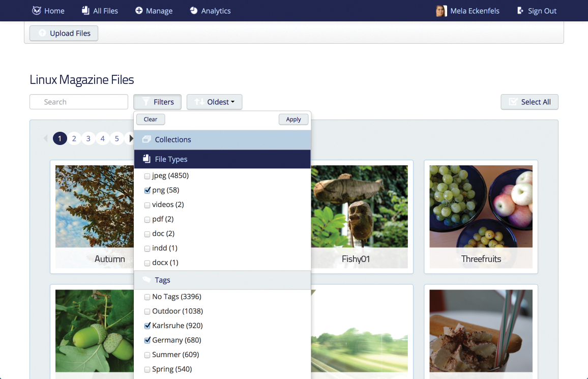Check the Spring (540) tag
Screen dimensions: 588x379
point(147,370)
